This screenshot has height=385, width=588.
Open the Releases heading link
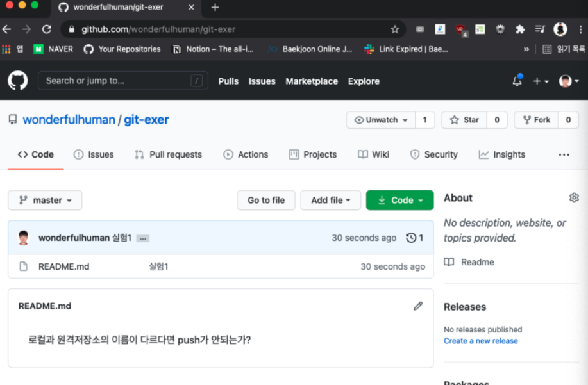pos(465,307)
